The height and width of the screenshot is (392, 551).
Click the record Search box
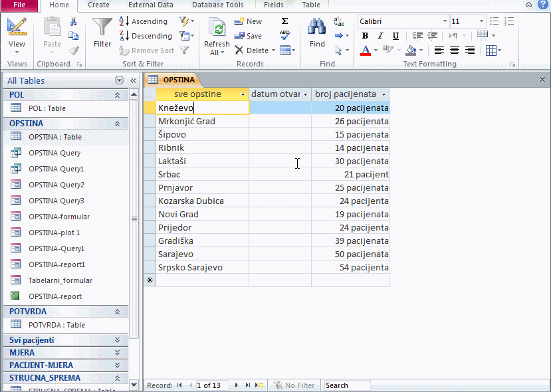pyautogui.click(x=347, y=385)
